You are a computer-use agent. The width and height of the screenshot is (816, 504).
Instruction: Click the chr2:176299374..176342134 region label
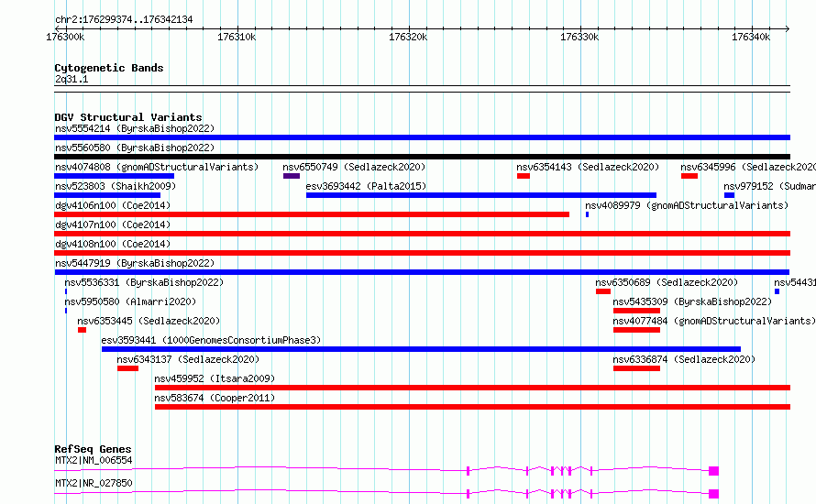point(124,19)
